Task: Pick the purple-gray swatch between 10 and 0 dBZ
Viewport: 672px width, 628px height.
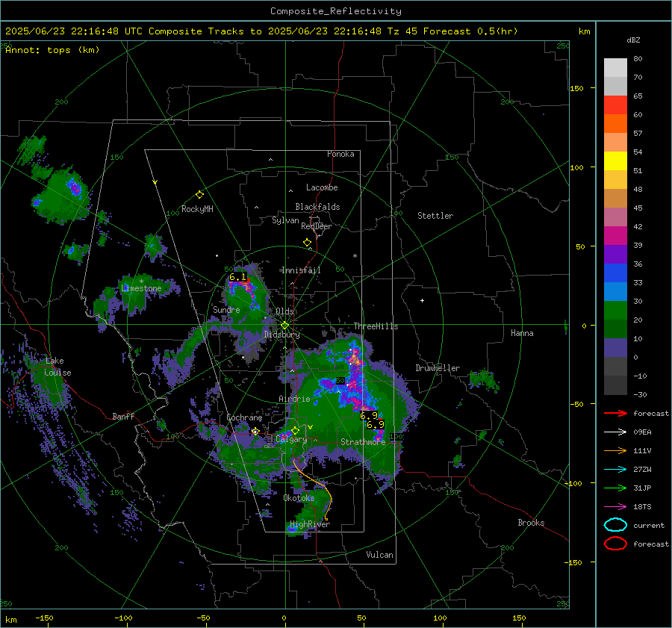Action: coord(615,348)
